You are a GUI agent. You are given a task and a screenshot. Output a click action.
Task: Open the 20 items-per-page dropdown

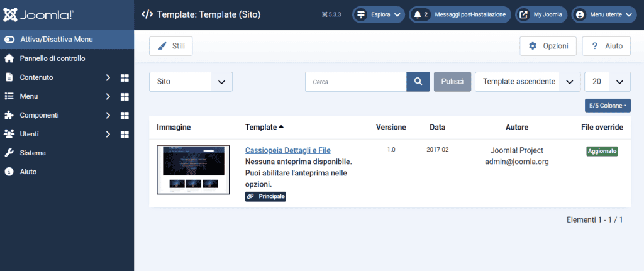pos(608,82)
